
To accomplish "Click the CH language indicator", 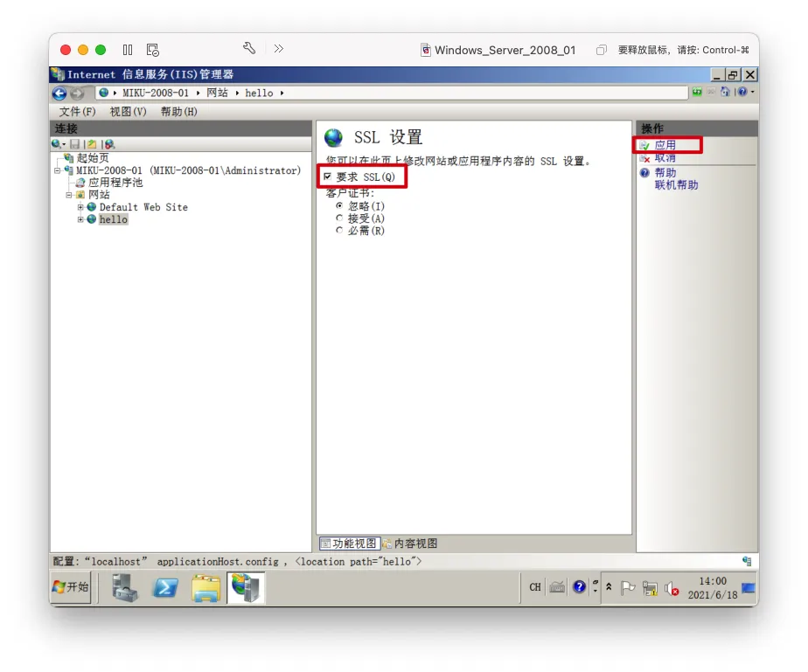I will [535, 587].
